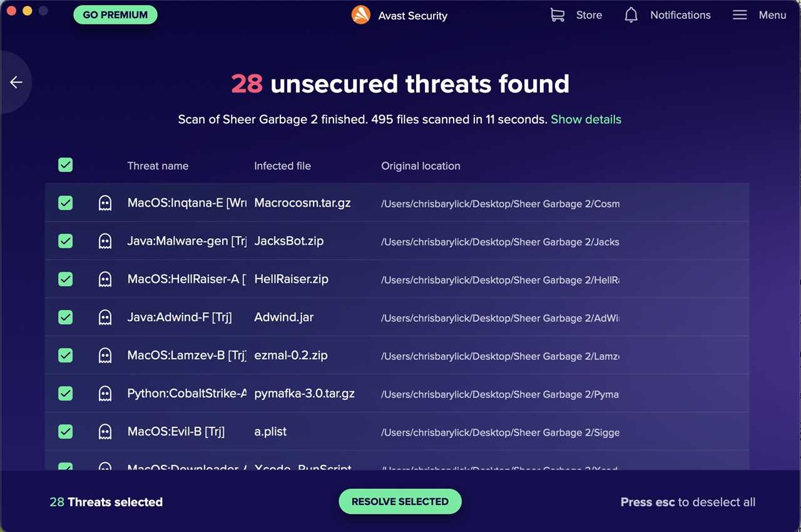The height and width of the screenshot is (532, 801).
Task: Click the Avast Security flame logo
Action: pyautogui.click(x=361, y=15)
